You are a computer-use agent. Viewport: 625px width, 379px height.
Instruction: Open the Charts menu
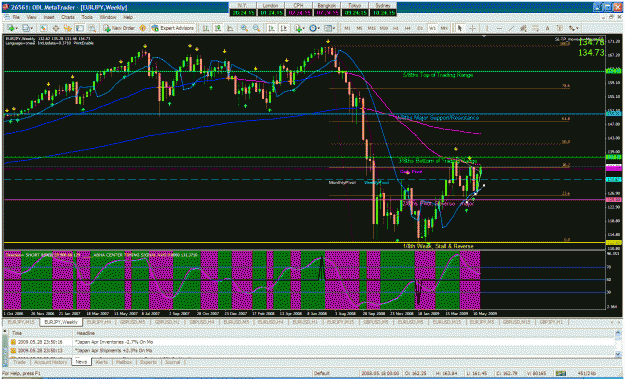(68, 18)
